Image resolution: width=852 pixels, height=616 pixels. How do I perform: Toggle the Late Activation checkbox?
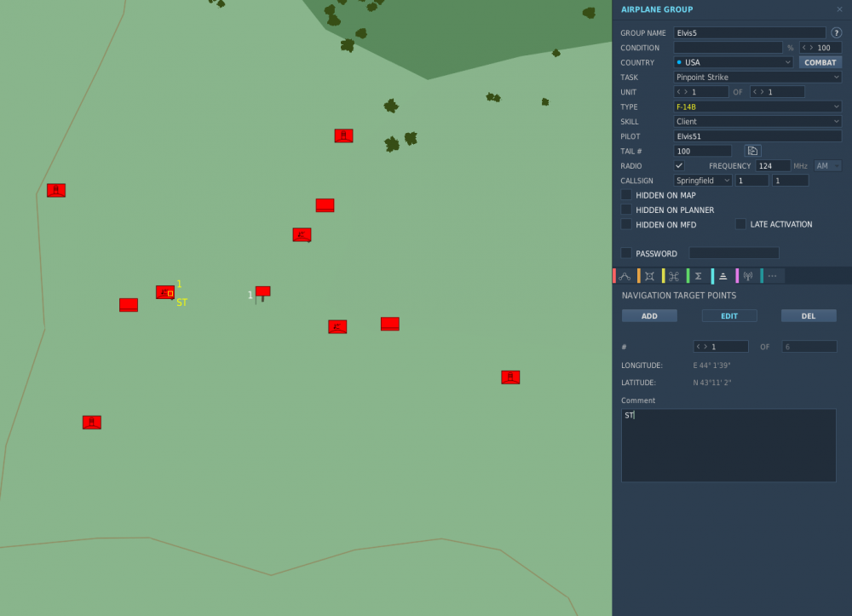pos(740,224)
